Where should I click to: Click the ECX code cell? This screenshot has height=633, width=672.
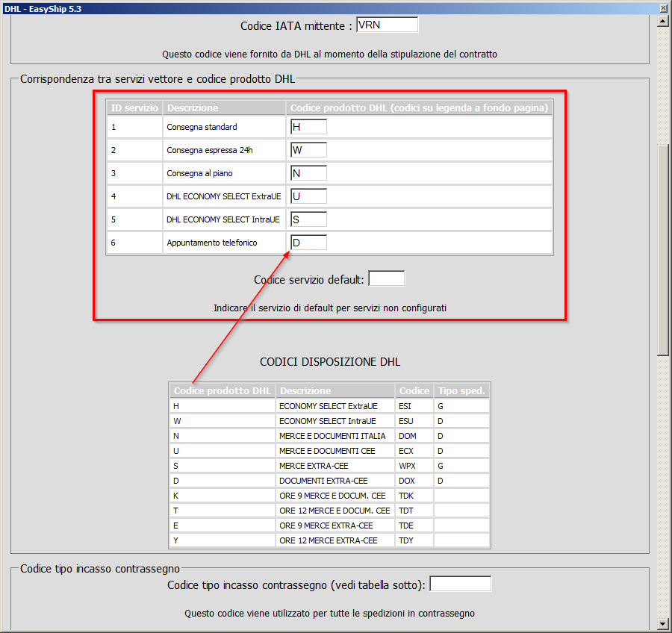(414, 451)
